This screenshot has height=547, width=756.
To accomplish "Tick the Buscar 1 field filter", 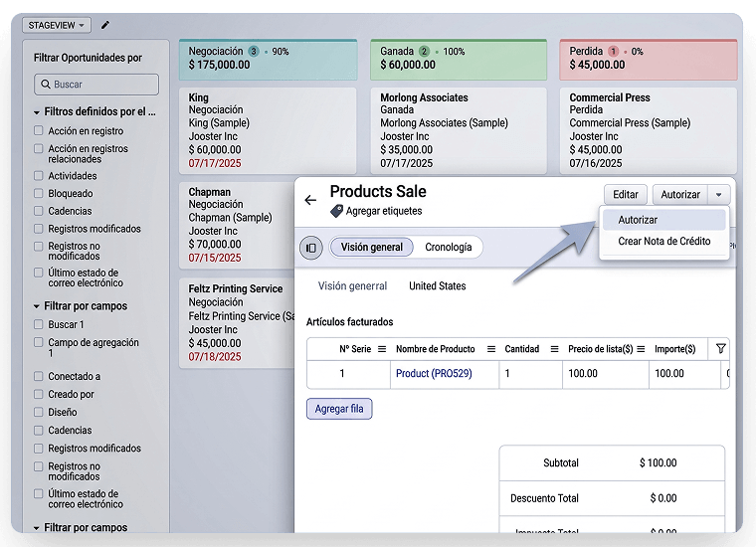I will (x=39, y=324).
